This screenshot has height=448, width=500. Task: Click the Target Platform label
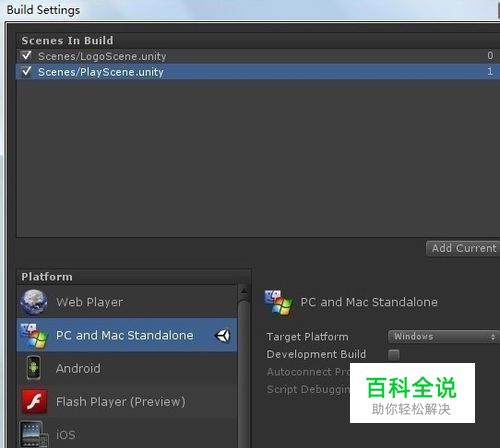click(x=307, y=337)
